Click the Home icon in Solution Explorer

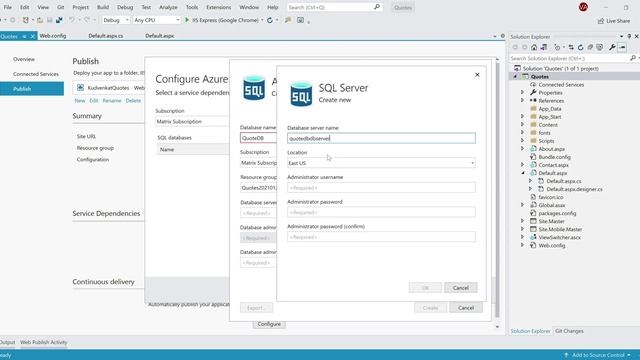534,47
